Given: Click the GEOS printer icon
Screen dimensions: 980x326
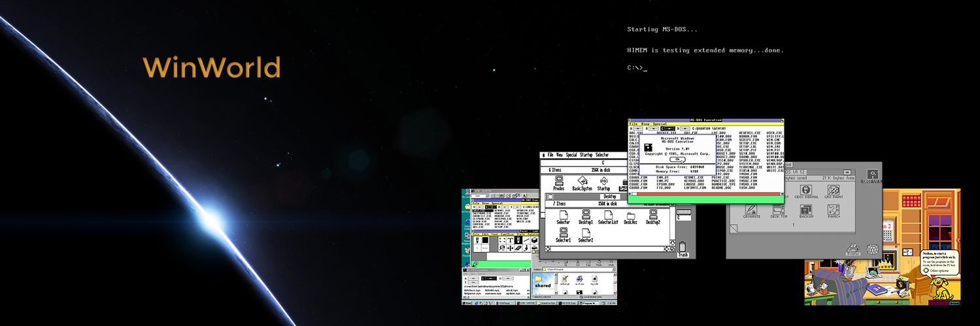Looking at the screenshot, I should (x=853, y=249).
